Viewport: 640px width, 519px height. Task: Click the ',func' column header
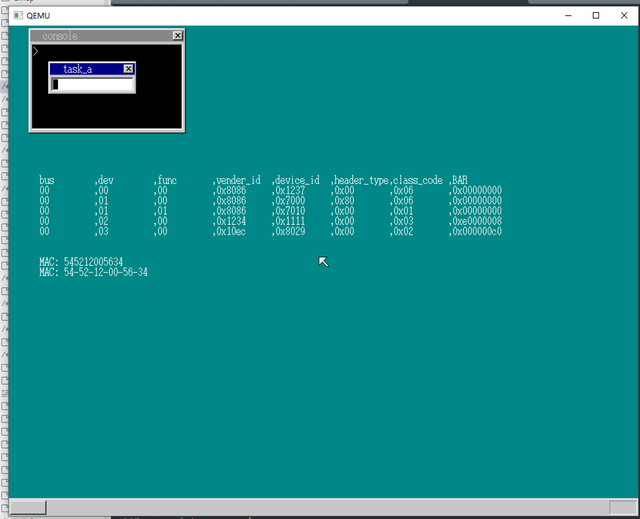(x=165, y=180)
